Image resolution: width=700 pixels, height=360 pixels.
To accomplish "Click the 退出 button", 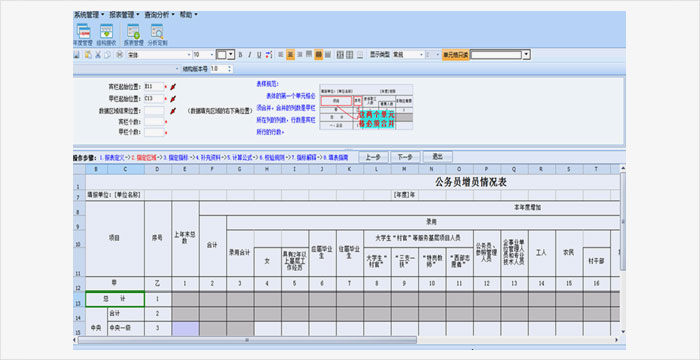I will coord(438,157).
